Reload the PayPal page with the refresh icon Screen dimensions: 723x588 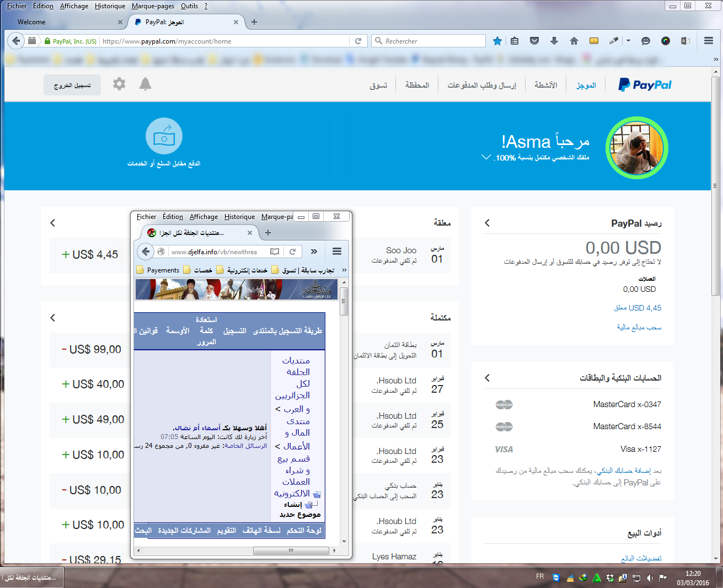tap(358, 41)
